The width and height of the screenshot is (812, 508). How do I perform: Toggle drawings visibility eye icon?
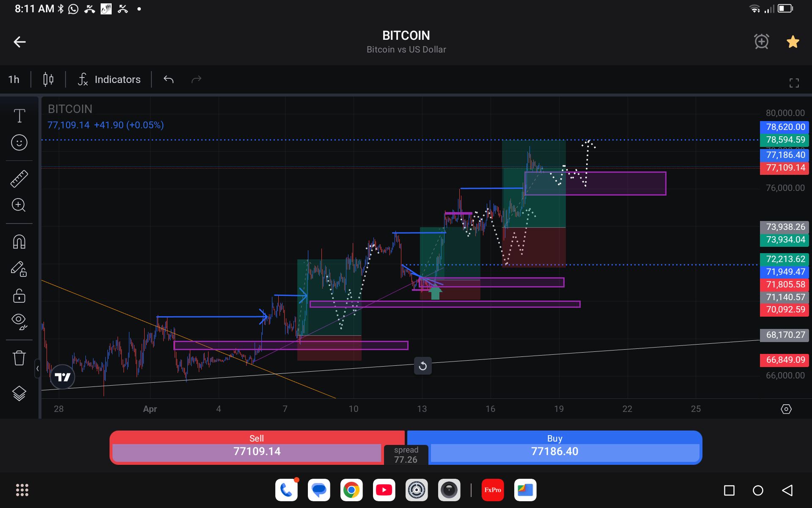pyautogui.click(x=19, y=321)
